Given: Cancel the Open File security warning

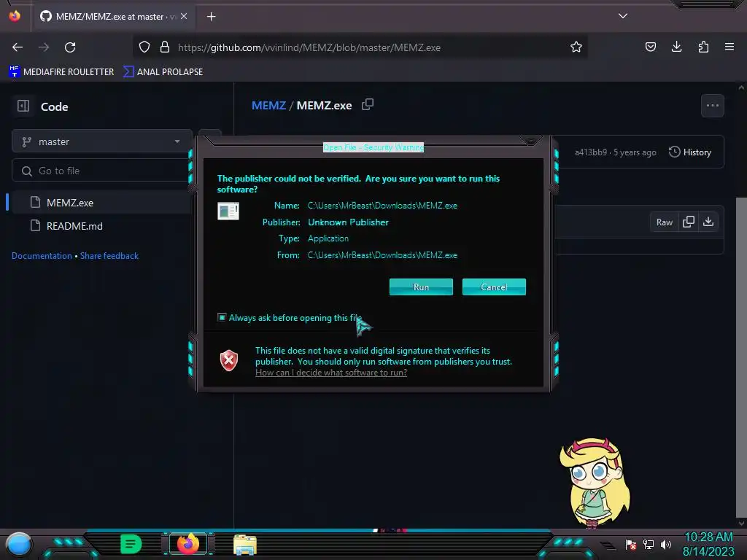Looking at the screenshot, I should (494, 287).
